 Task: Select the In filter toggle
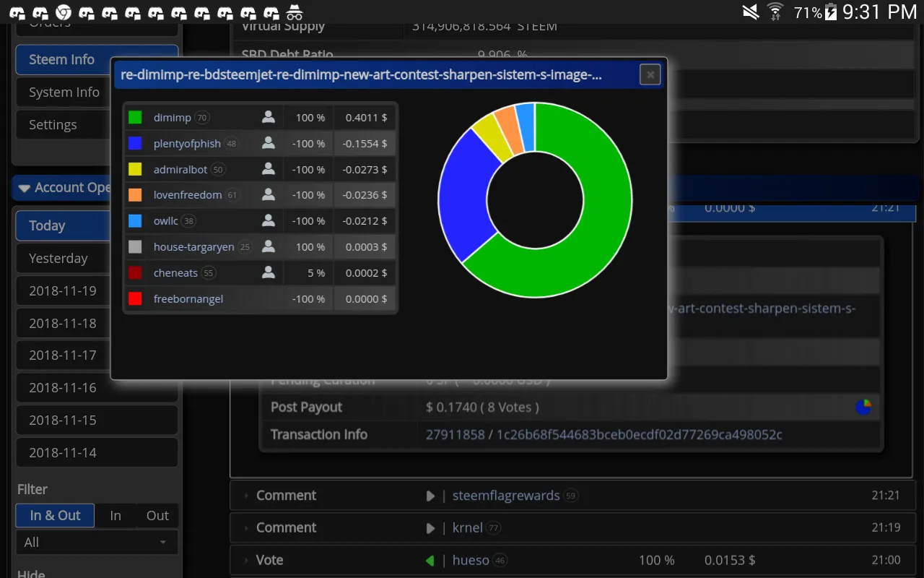(115, 515)
